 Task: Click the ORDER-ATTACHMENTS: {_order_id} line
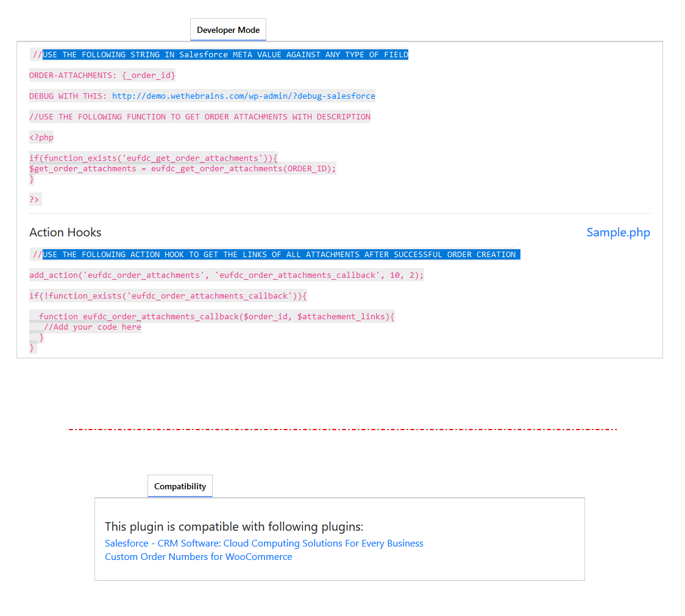click(102, 75)
